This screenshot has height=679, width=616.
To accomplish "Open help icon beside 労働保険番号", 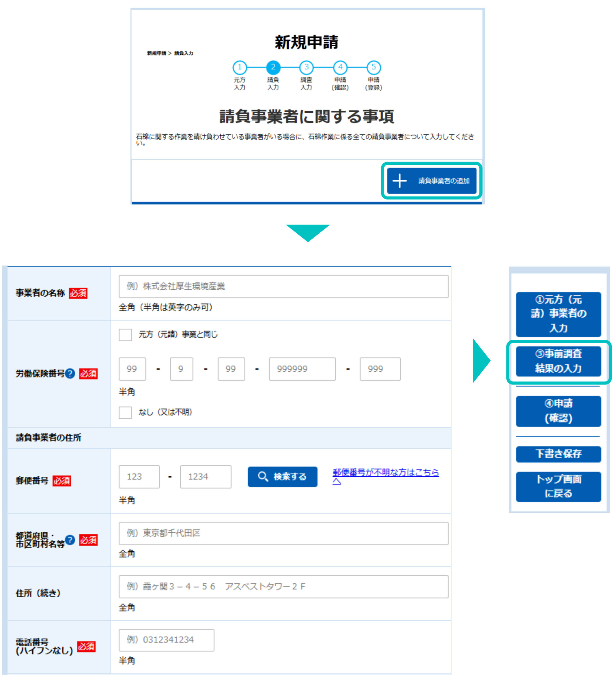I will point(70,373).
